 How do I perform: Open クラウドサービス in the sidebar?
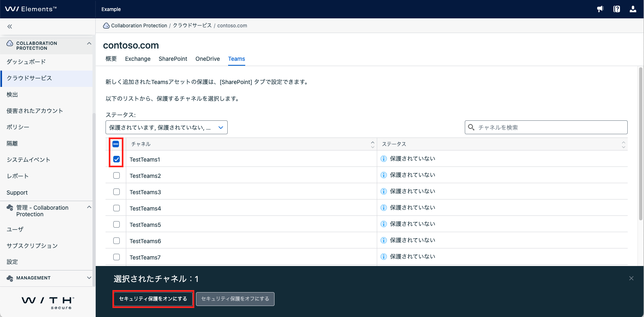point(46,78)
